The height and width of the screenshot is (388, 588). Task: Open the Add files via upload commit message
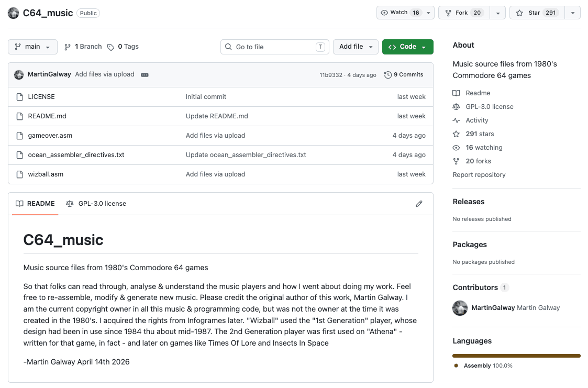point(105,74)
